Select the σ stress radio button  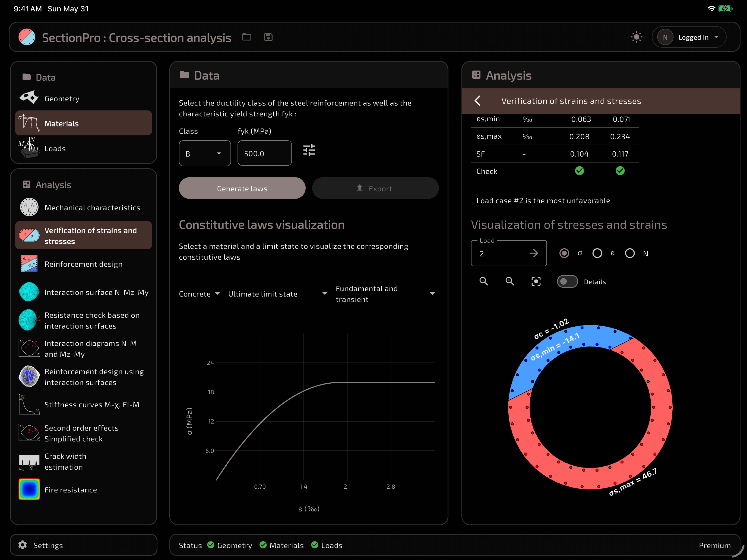(x=564, y=253)
